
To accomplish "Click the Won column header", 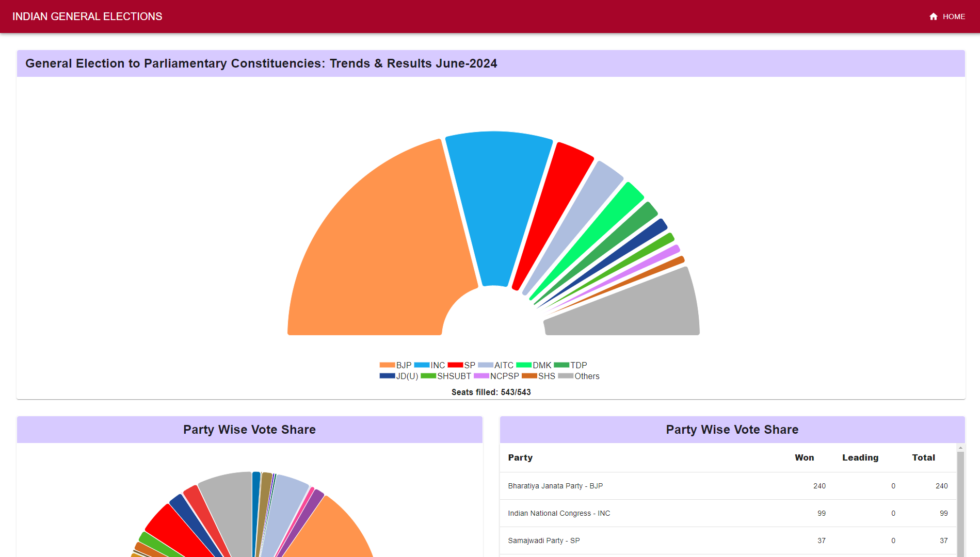I will pos(804,457).
